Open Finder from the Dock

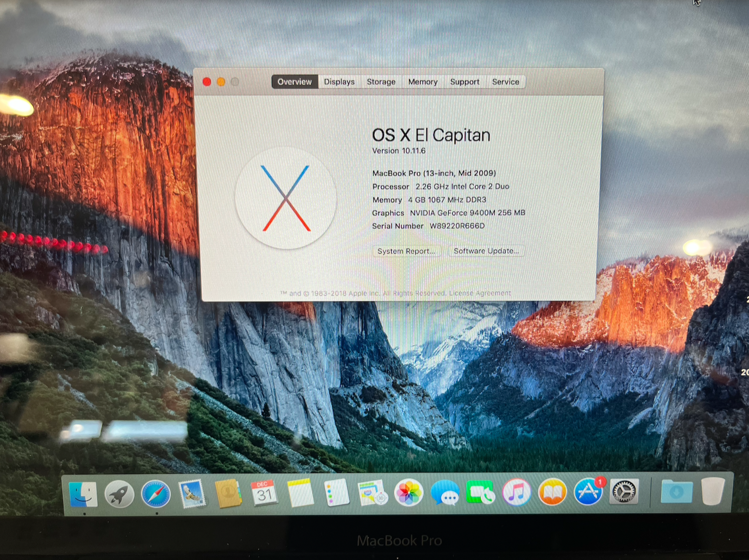pyautogui.click(x=83, y=494)
